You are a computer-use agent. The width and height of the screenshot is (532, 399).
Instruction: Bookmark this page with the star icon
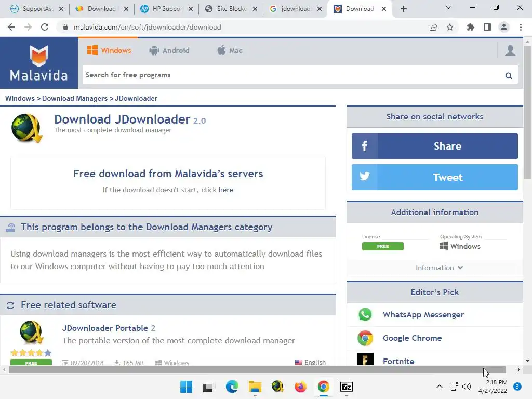[450, 27]
